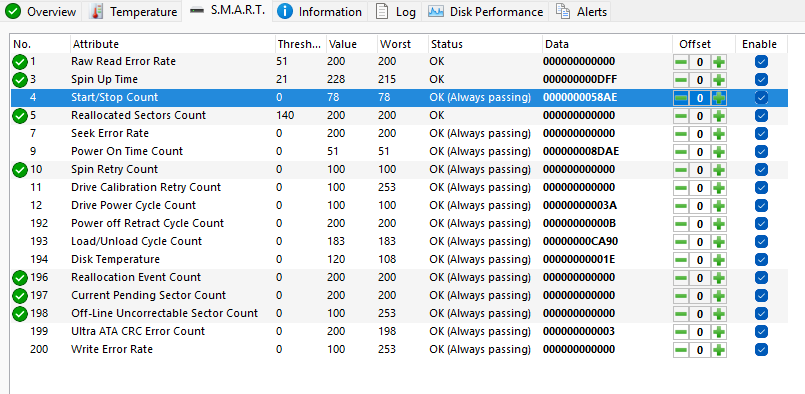This screenshot has width=805, height=394.
Task: Increase offset for Reallocation Event Count
Action: (x=719, y=278)
